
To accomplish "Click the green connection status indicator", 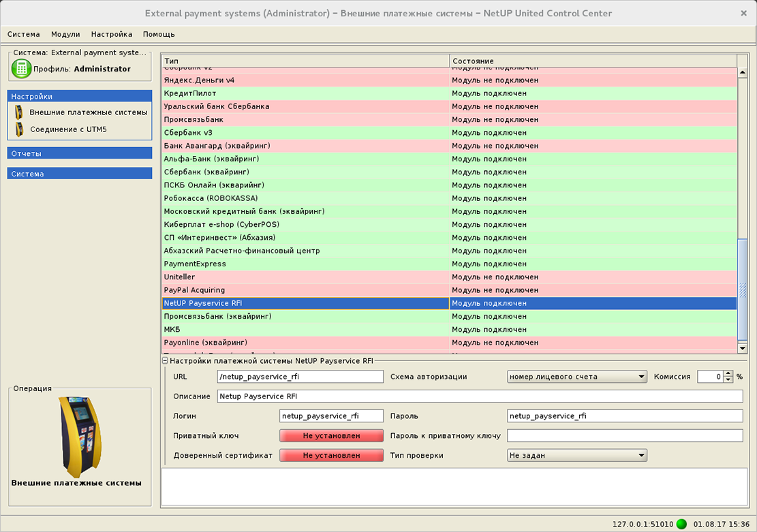I will 681,524.
